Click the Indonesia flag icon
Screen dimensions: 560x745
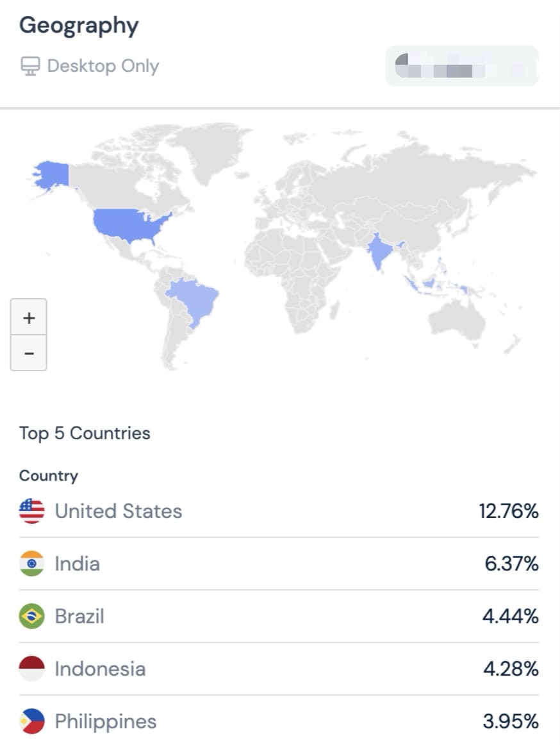click(x=32, y=669)
